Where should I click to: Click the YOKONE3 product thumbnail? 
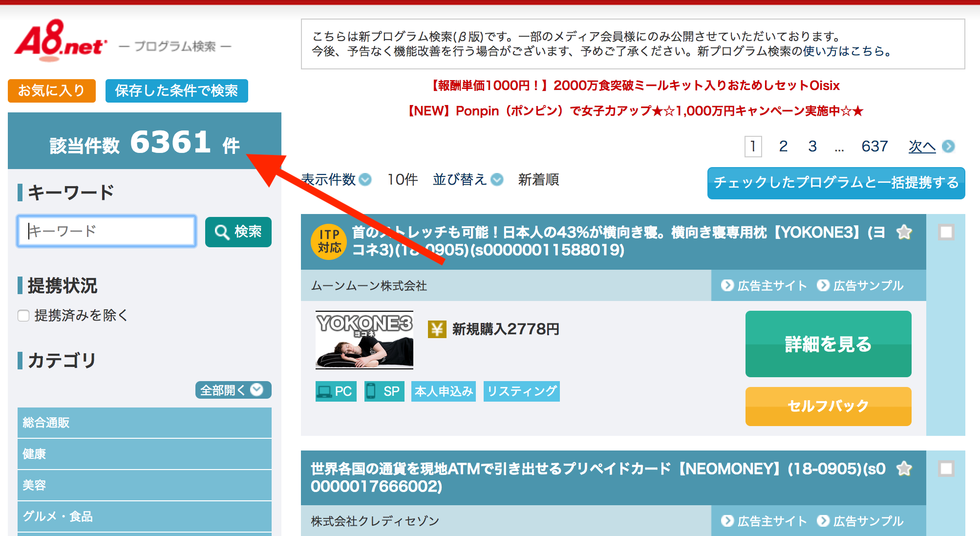[364, 340]
